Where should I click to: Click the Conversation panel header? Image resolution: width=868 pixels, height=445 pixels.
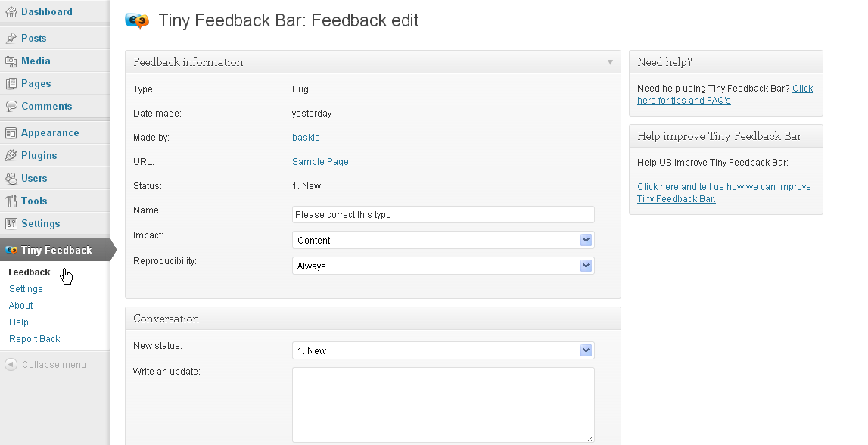[x=373, y=319]
